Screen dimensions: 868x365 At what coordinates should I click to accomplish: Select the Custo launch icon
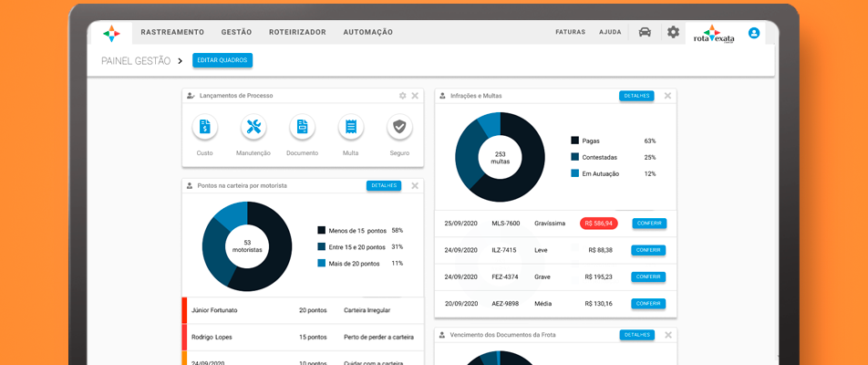[x=205, y=128]
